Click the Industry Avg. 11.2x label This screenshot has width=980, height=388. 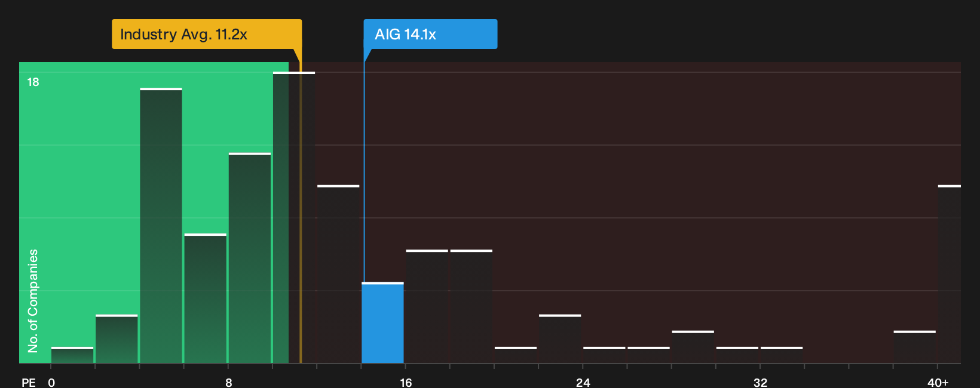coord(207,34)
